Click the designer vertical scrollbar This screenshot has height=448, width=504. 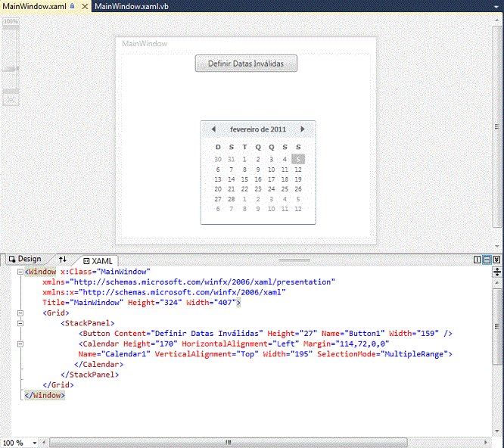pyautogui.click(x=497, y=127)
